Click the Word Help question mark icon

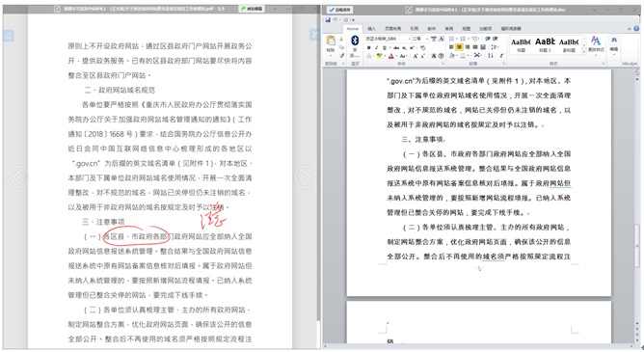tap(636, 28)
